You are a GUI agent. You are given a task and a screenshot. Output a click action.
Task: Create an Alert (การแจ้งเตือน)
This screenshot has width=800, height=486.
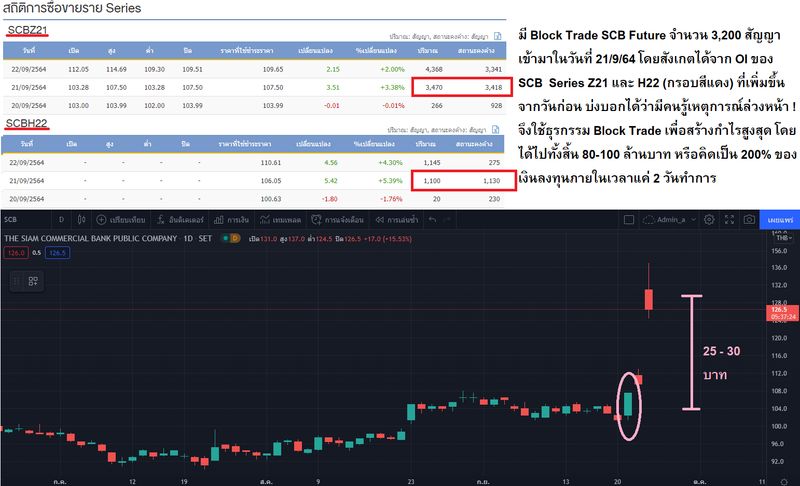point(338,220)
